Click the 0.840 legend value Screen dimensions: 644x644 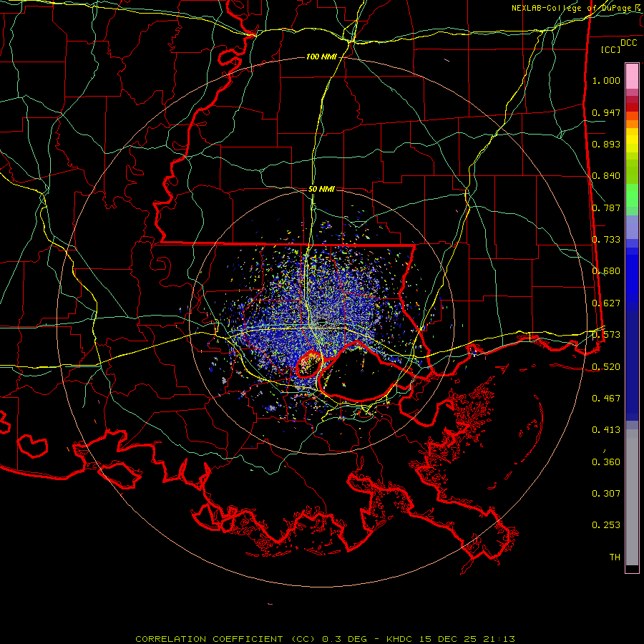pos(606,176)
